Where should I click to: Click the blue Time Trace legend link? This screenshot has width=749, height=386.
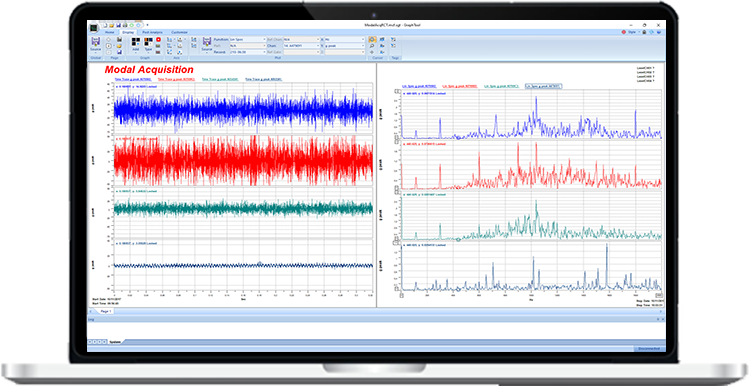coord(133,79)
